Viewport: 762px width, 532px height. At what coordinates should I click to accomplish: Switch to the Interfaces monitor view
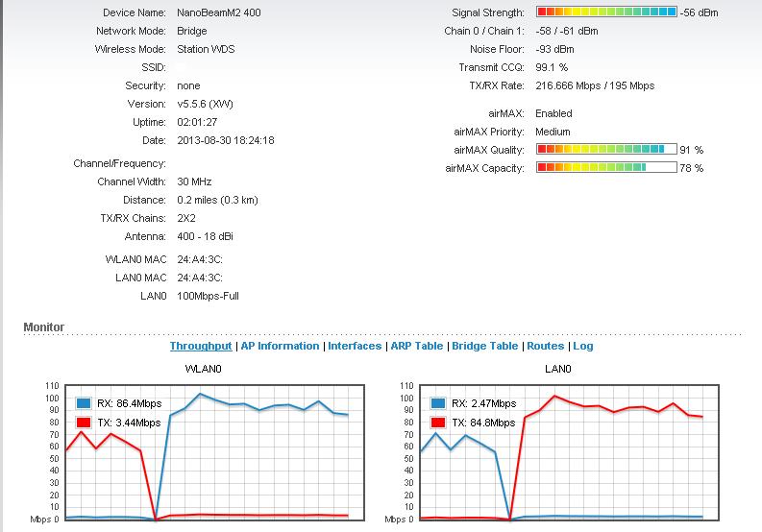[x=355, y=346]
